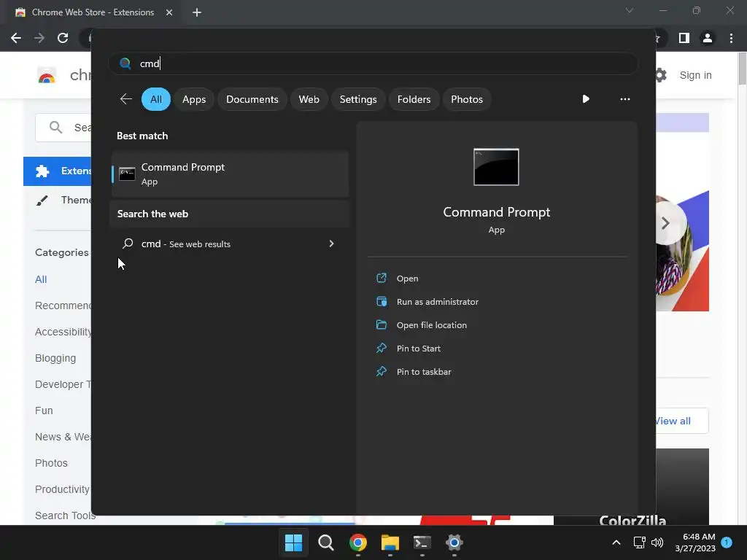Choose Run as administrator
Image resolution: width=747 pixels, height=560 pixels.
tap(438, 302)
